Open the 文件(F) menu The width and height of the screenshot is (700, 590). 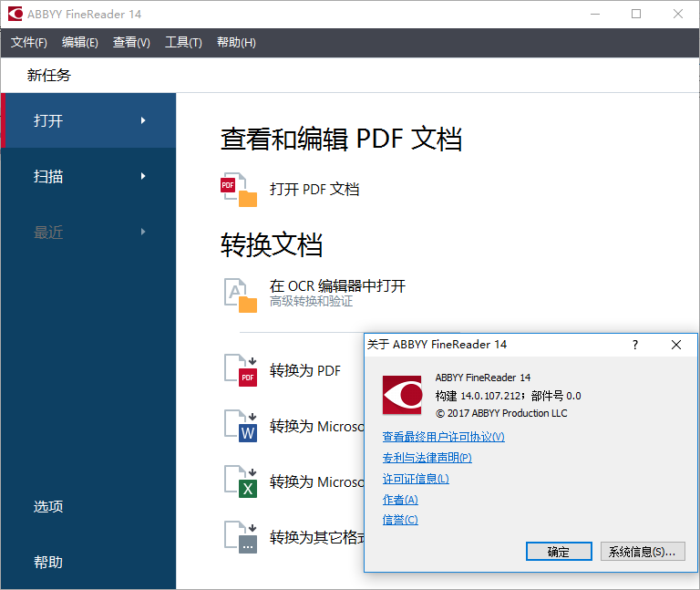tap(29, 43)
